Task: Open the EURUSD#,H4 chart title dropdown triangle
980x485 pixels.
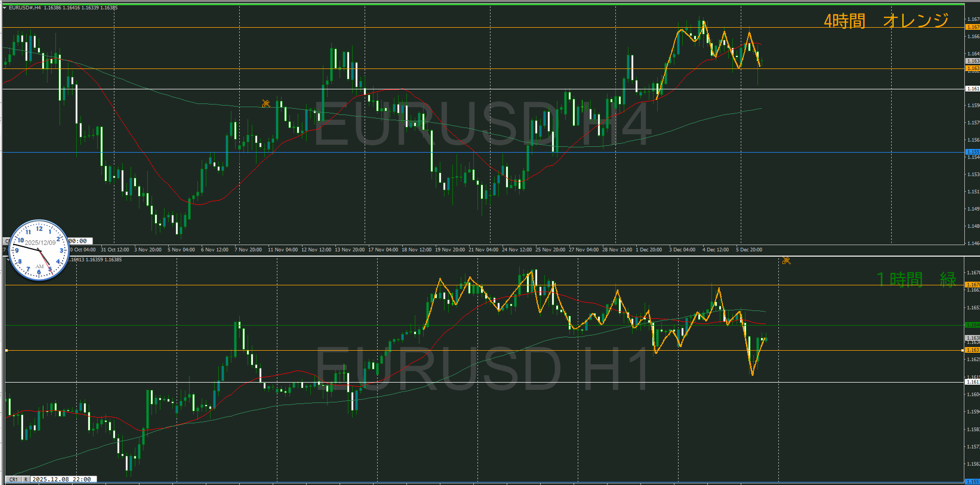Action: [x=5, y=8]
